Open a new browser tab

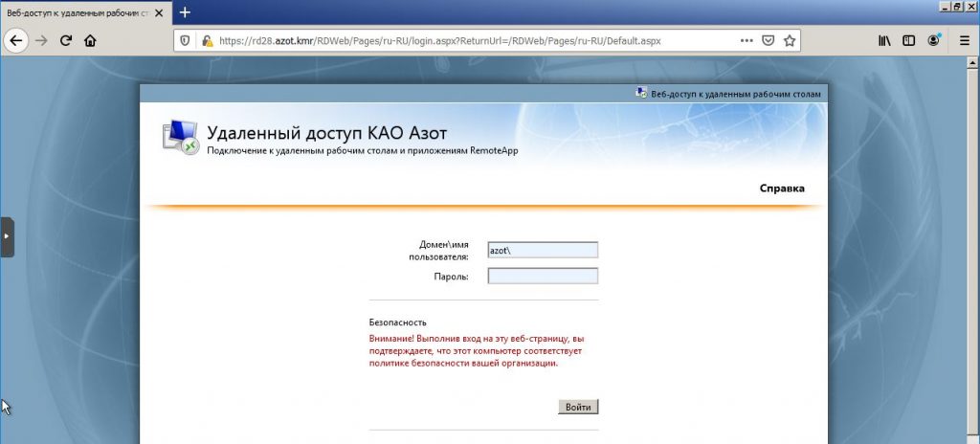185,12
